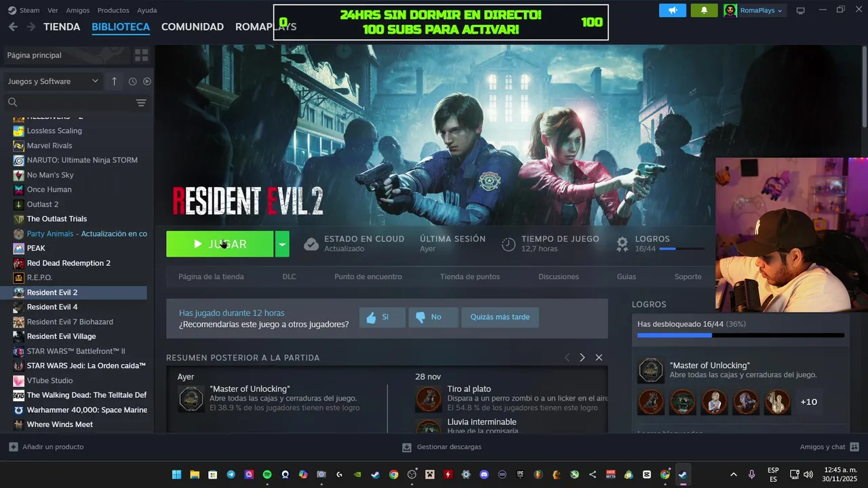Screen dimensions: 868x488
Task: Open the Friends and chat icon
Action: (x=854, y=447)
